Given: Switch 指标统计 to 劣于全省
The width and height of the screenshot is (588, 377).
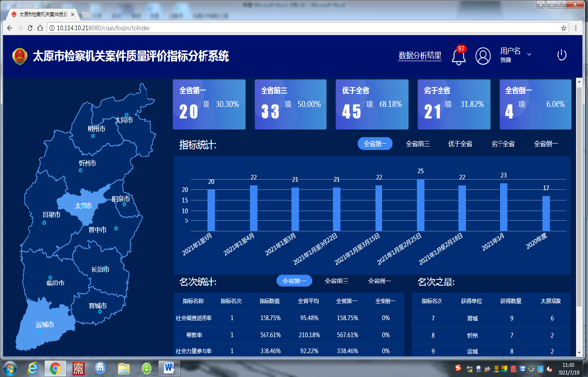Looking at the screenshot, I should [x=502, y=144].
